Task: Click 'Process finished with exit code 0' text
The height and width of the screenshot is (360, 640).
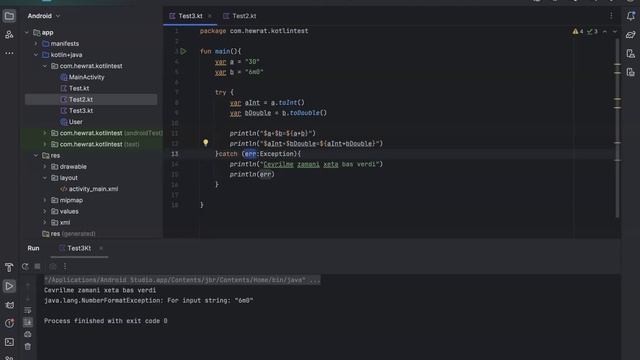Action: click(106, 321)
